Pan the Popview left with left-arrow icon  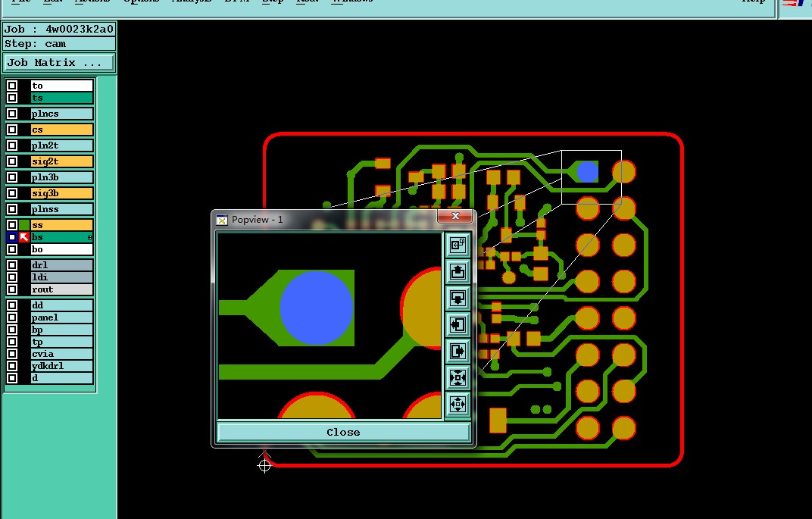(x=458, y=325)
